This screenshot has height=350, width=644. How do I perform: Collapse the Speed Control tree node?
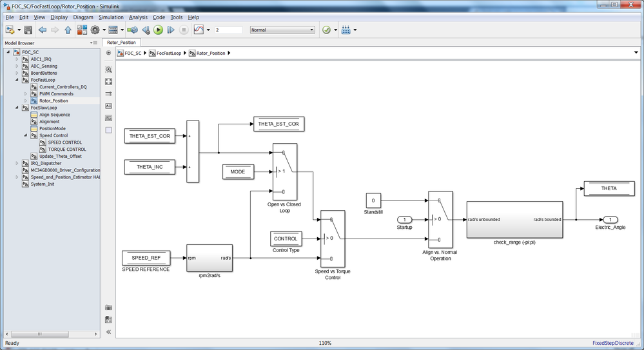pos(26,135)
